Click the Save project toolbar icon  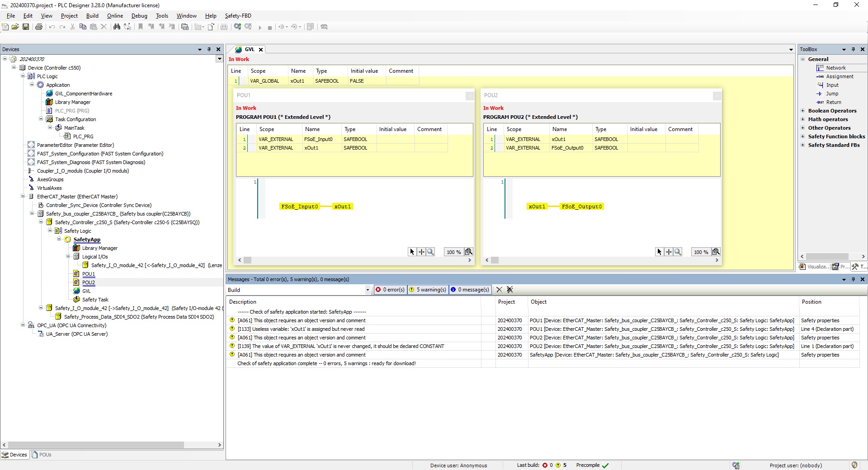tap(26, 27)
